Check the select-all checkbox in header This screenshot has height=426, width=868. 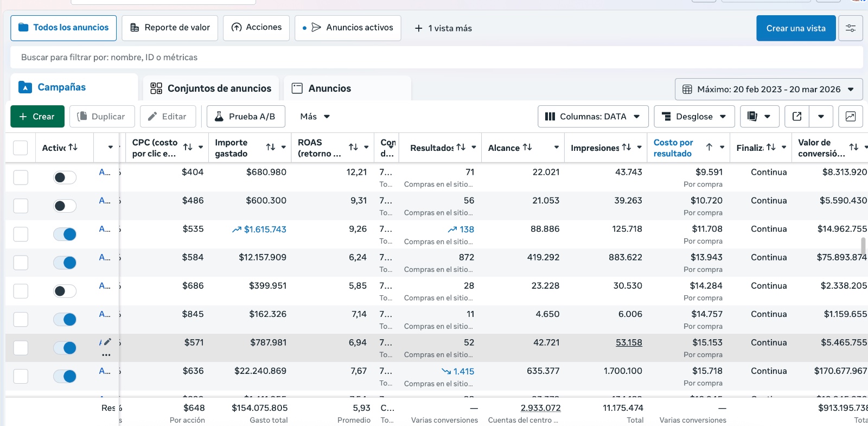(21, 148)
